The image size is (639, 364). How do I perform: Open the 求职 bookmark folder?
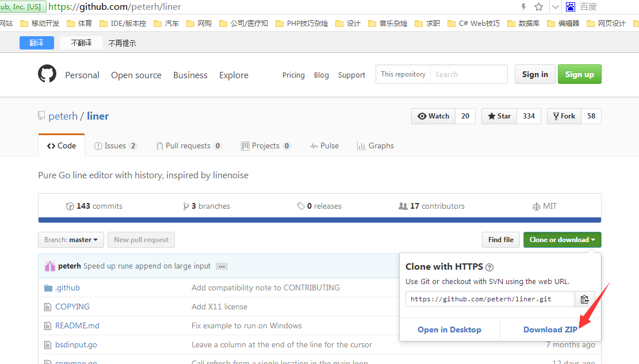[x=427, y=23]
